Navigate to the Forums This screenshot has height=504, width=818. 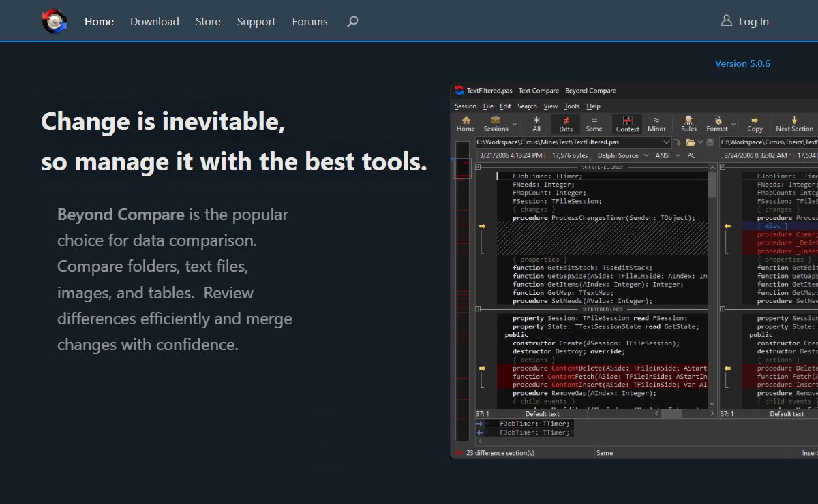click(310, 22)
